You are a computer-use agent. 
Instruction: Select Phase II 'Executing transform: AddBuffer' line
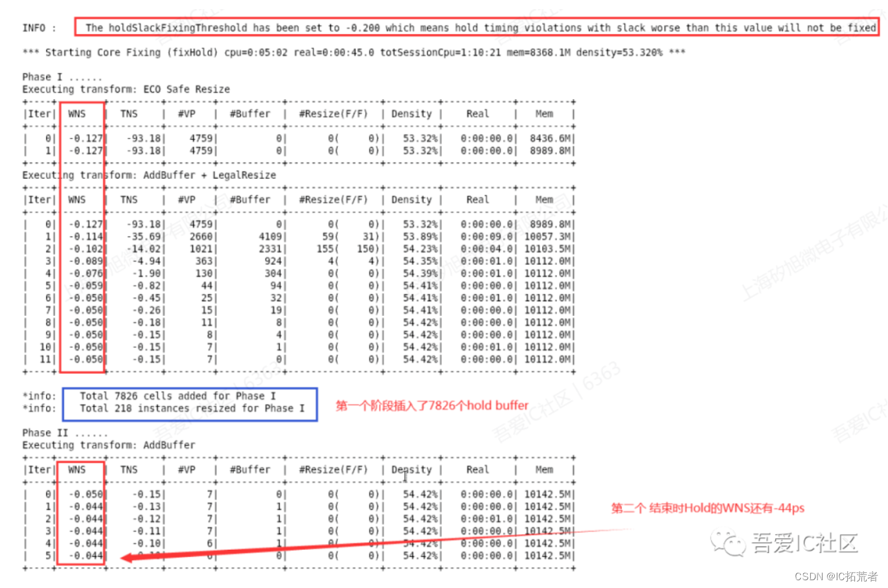pyautogui.click(x=109, y=445)
